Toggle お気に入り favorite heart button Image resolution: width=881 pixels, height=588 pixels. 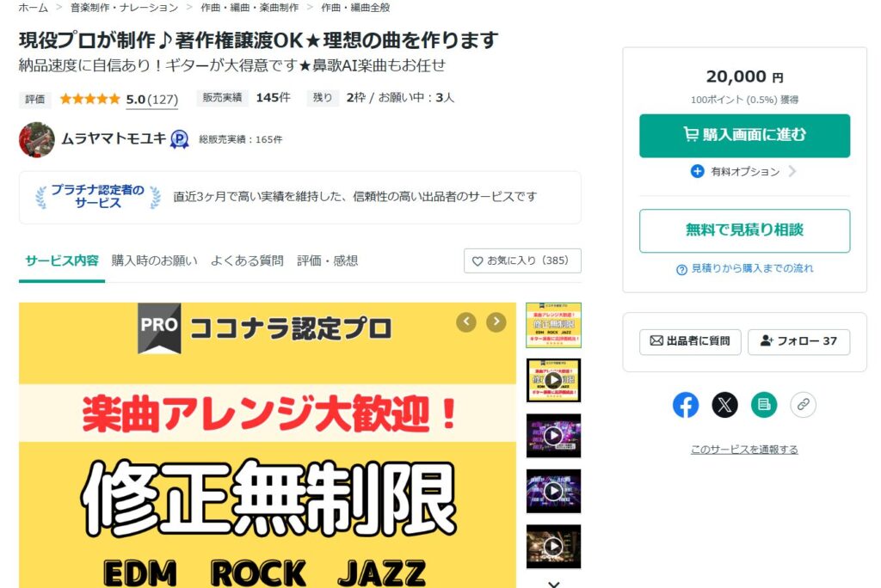(x=522, y=260)
